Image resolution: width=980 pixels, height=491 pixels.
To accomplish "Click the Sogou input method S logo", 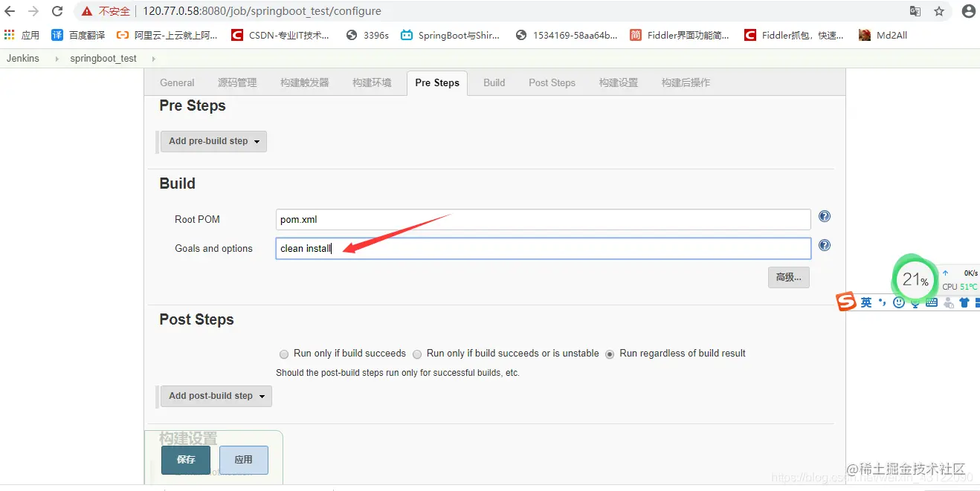I will point(847,302).
